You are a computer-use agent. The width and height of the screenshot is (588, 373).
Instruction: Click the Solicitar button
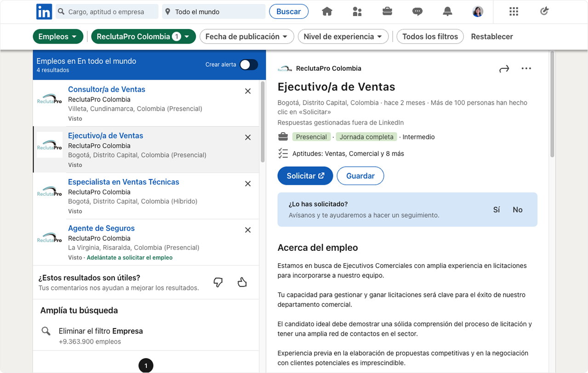[x=305, y=175]
